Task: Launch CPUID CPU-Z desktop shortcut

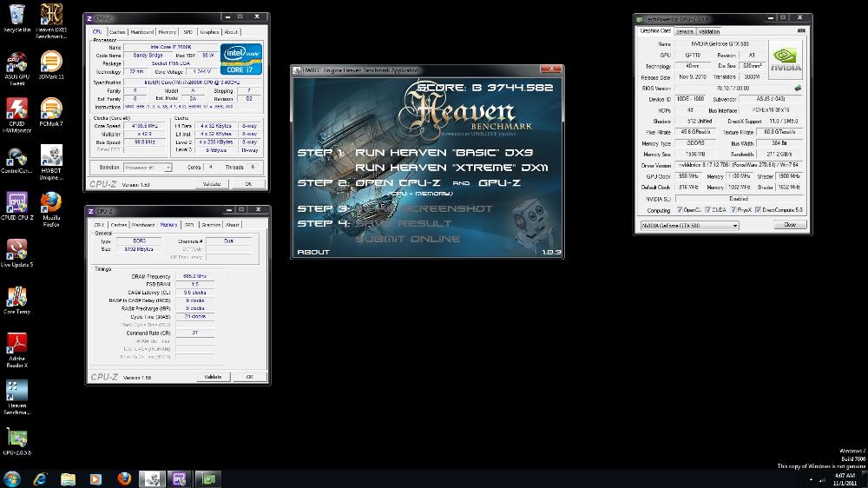Action: click(x=16, y=206)
